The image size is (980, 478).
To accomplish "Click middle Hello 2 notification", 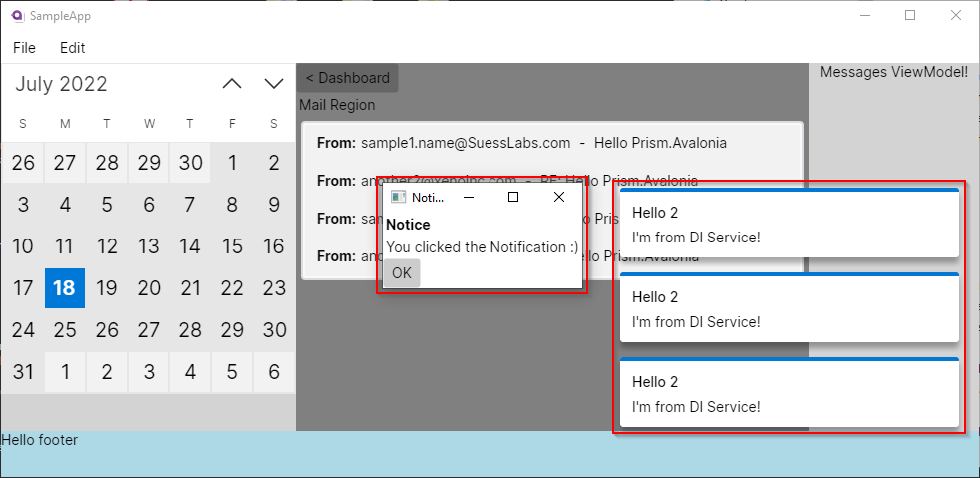I will 790,307.
